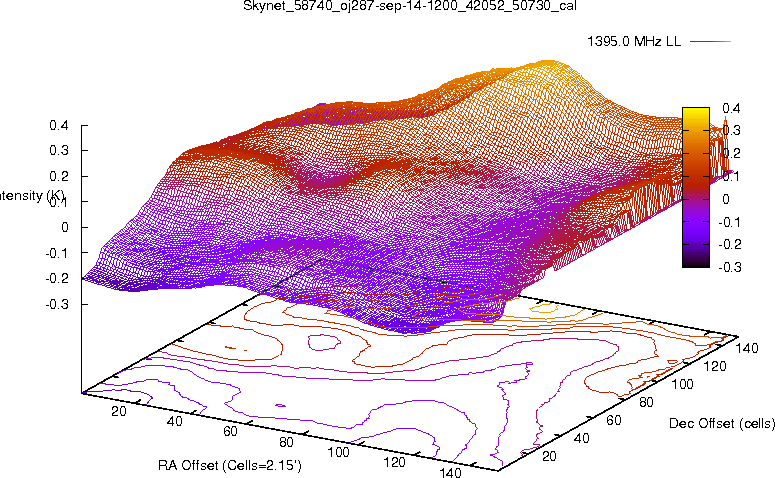Click the 80 tick on the Dec Offset axis

pos(646,402)
